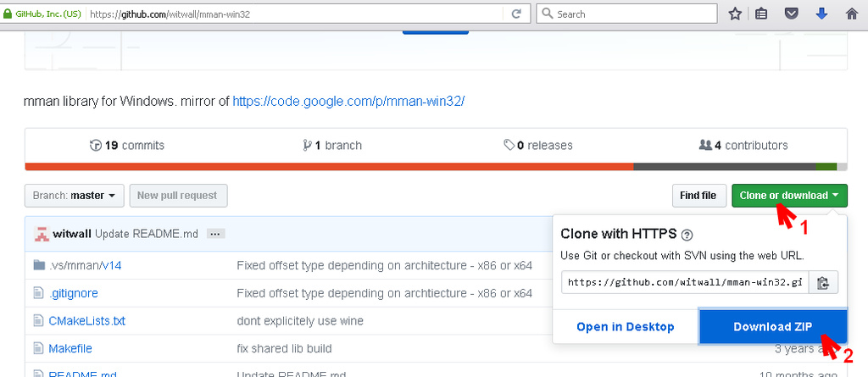Reload the page with refresh icon
The image size is (868, 377).
(515, 14)
